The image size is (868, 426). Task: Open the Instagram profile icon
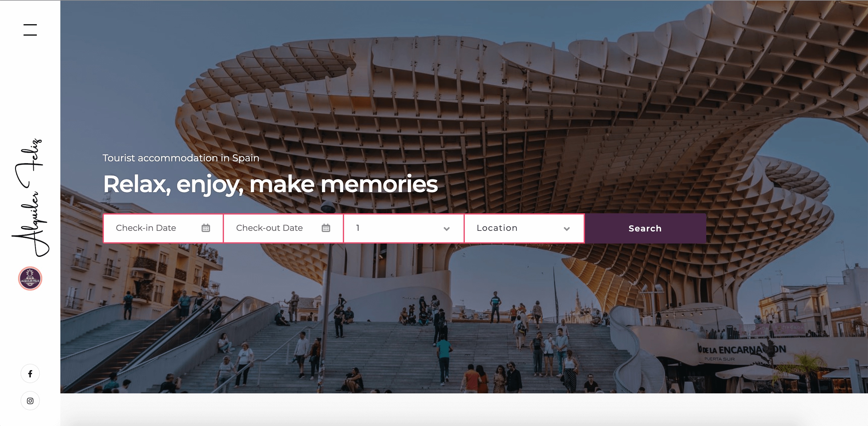pos(30,401)
